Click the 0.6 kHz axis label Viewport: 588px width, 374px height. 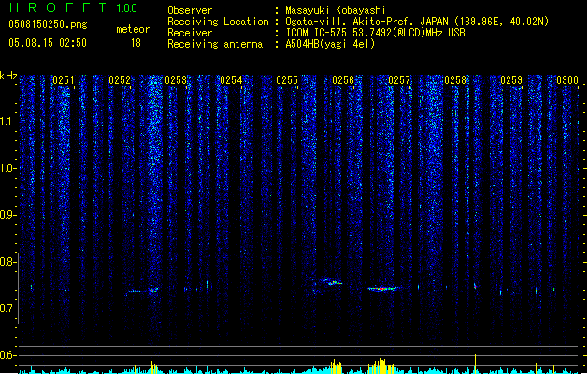coord(8,355)
